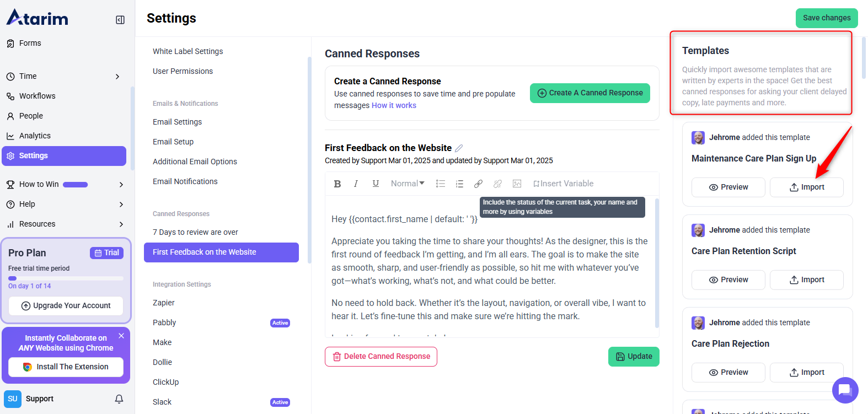The height and width of the screenshot is (414, 868).
Task: Open the Email Settings page
Action: pyautogui.click(x=177, y=122)
